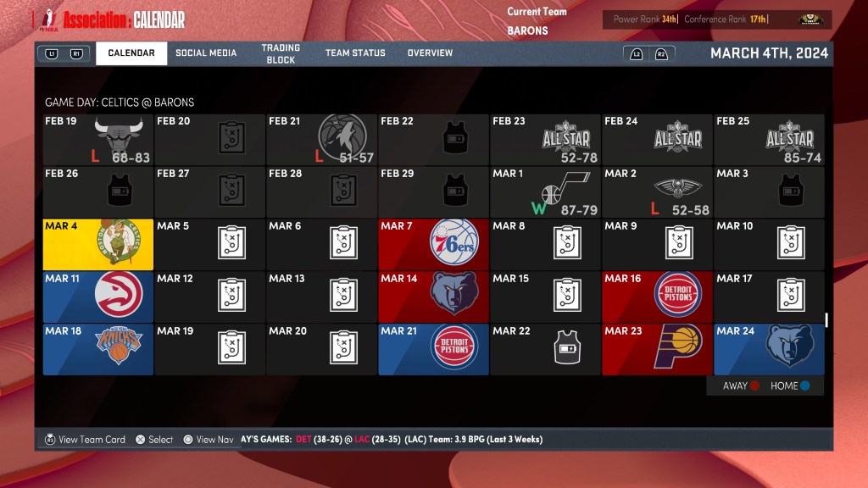
Task: Select the rest day jersey icon on Mar 22
Action: (565, 347)
